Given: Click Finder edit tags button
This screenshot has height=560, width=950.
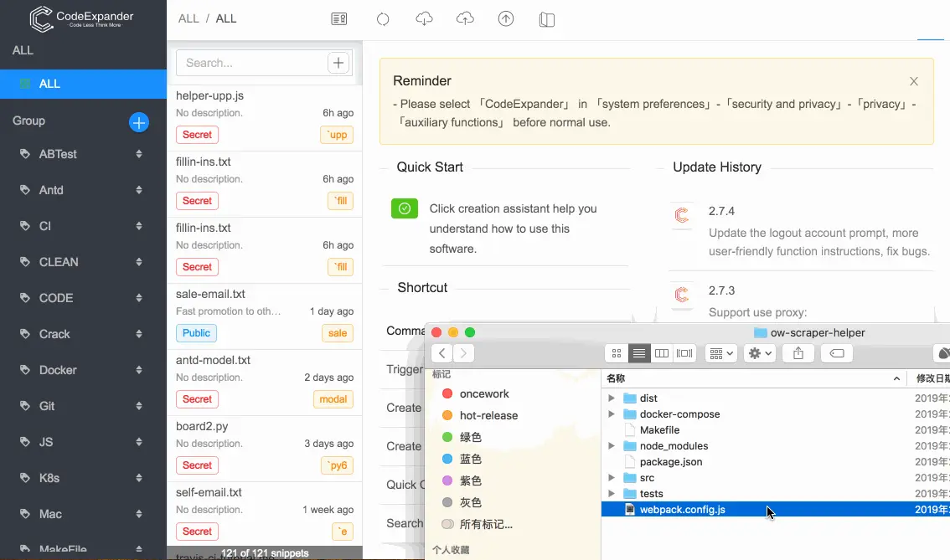Looking at the screenshot, I should pos(837,353).
